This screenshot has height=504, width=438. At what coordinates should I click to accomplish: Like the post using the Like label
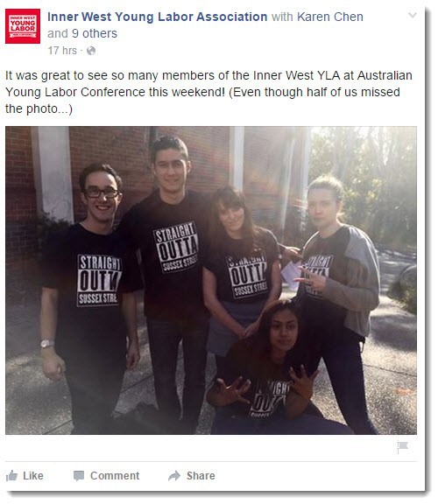32,476
